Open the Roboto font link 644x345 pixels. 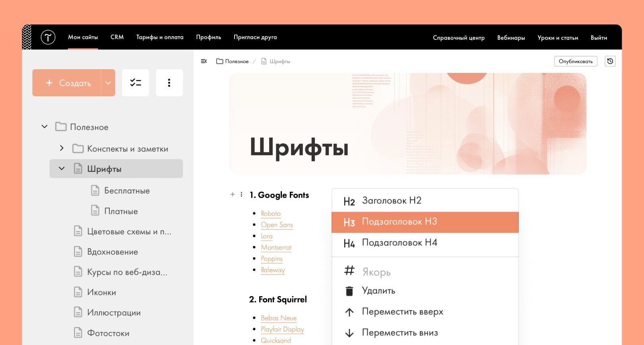point(271,214)
